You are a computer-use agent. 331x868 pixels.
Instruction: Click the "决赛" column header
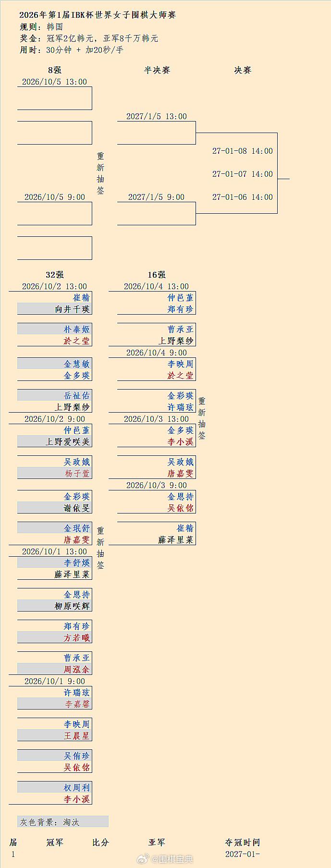click(243, 70)
